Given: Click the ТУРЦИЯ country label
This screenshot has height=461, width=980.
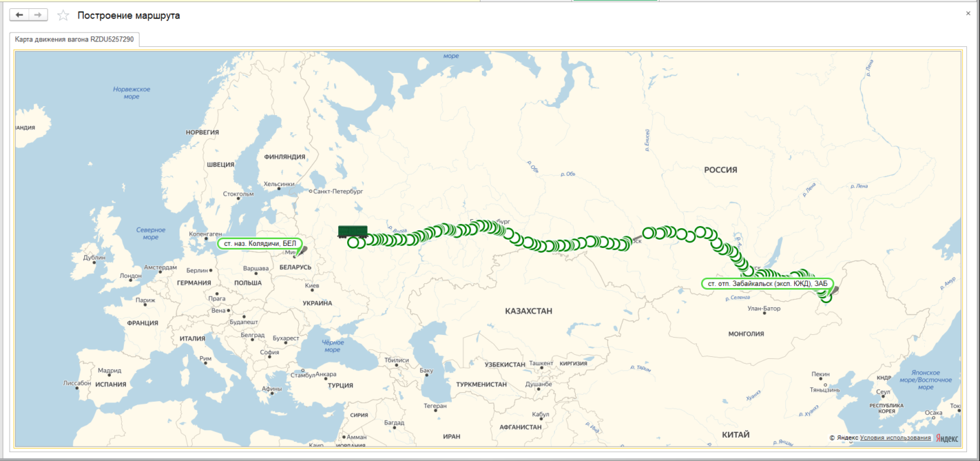Looking at the screenshot, I should click(340, 385).
